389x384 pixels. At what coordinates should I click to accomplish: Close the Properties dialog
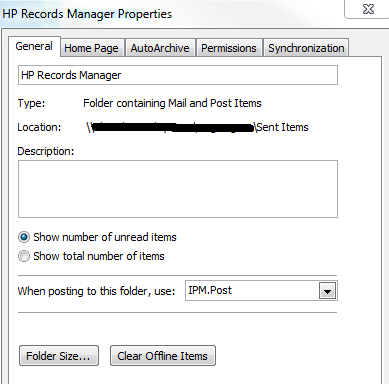tap(368, 9)
